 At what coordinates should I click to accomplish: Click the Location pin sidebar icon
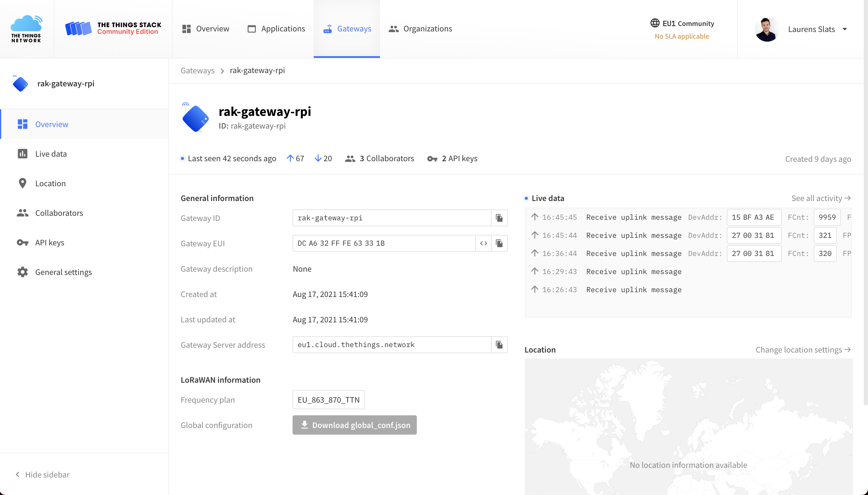click(x=22, y=183)
